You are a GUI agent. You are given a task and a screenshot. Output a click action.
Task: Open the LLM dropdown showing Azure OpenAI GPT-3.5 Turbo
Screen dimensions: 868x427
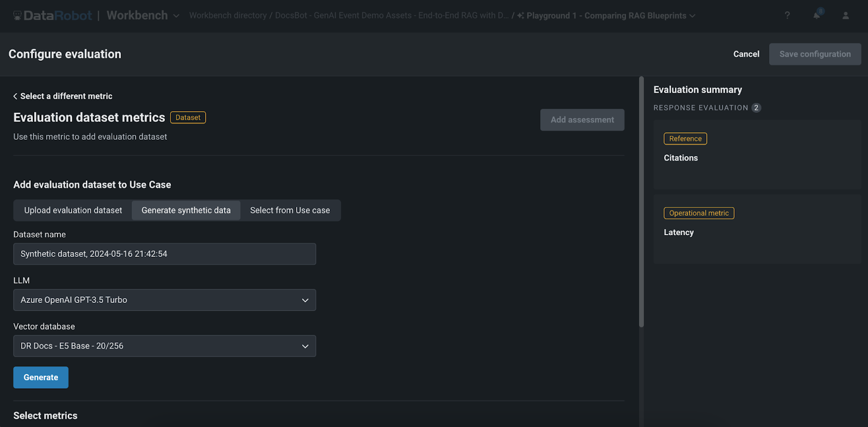(x=164, y=300)
